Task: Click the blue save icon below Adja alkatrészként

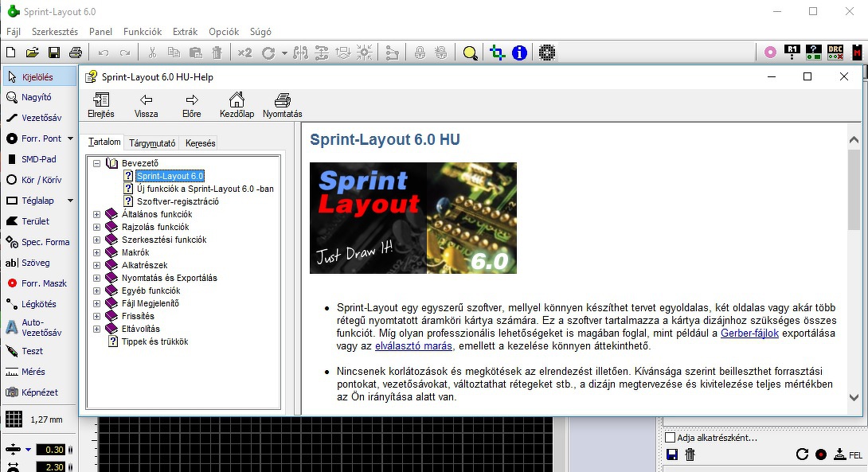Action: [672, 454]
